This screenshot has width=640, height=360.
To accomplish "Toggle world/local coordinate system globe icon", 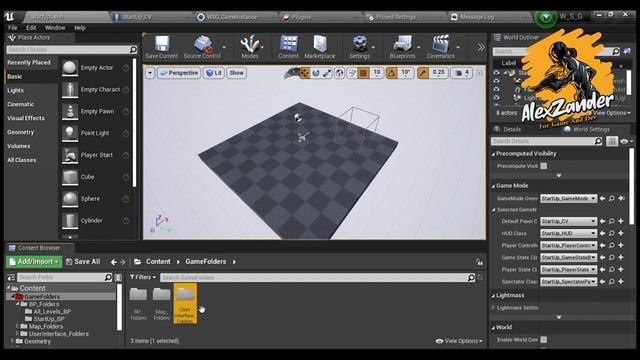I will click(340, 73).
